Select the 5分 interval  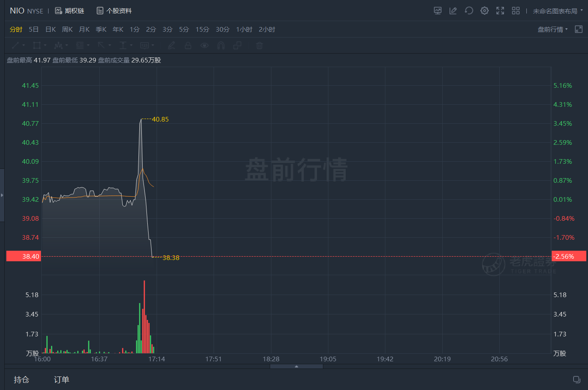click(184, 30)
